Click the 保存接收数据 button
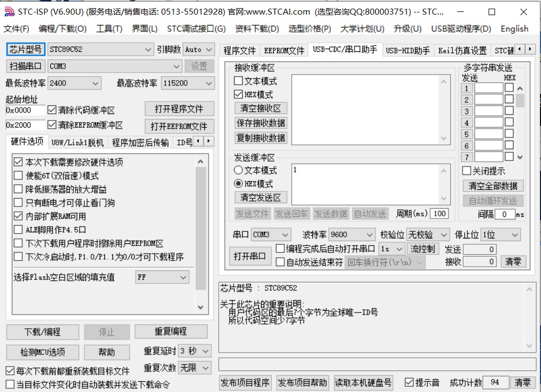 pos(261,123)
